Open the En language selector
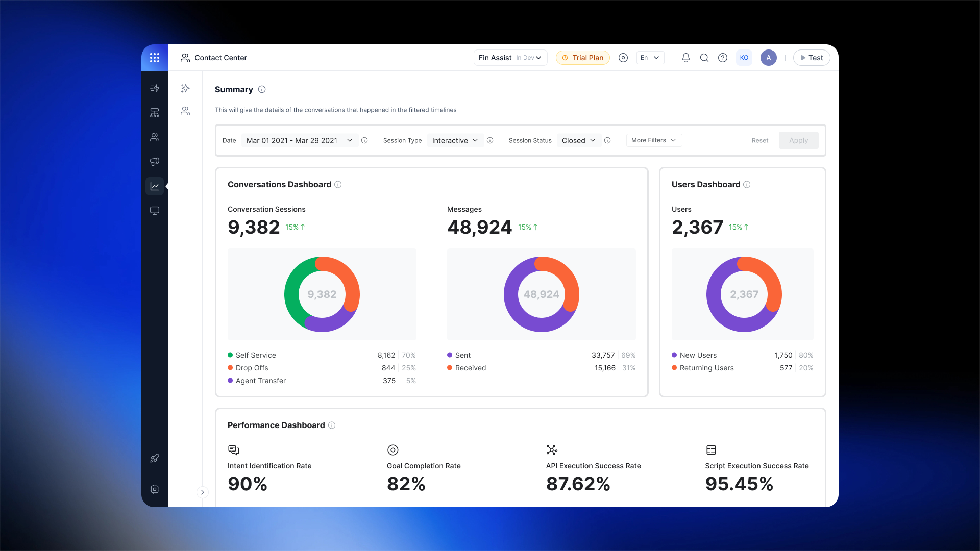 650,58
